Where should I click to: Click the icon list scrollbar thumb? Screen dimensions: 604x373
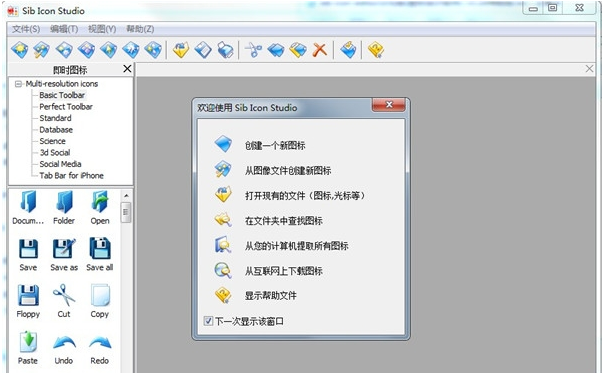point(126,212)
